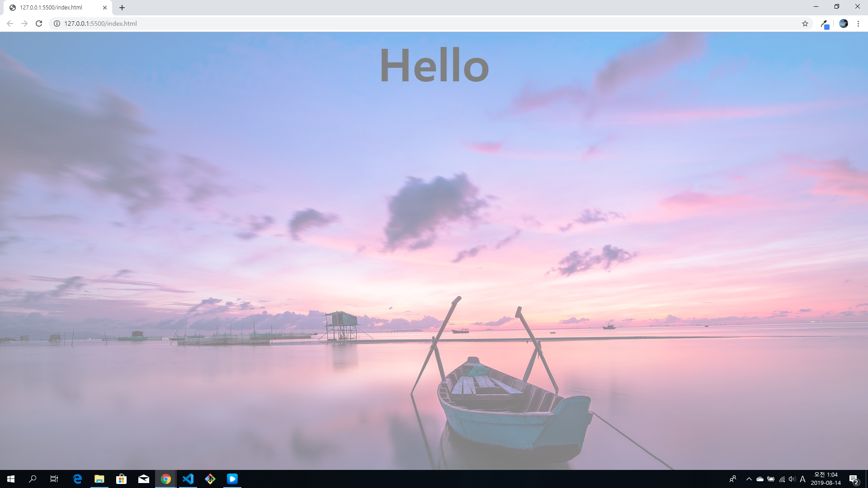The image size is (868, 488).
Task: Toggle the IME input language indicator
Action: tap(802, 479)
